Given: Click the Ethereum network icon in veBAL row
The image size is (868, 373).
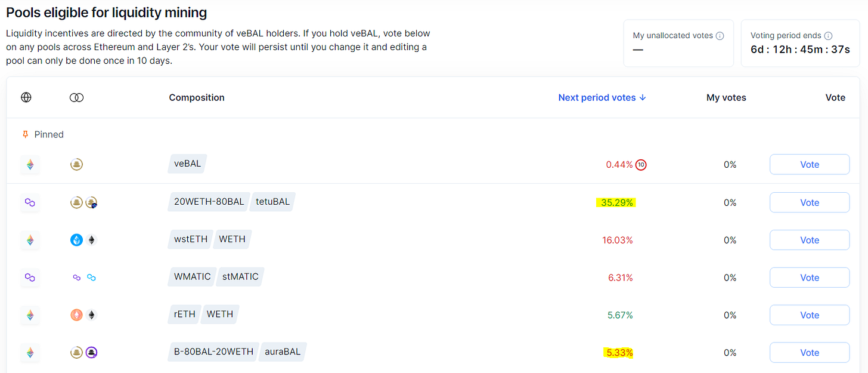Looking at the screenshot, I should click(30, 164).
